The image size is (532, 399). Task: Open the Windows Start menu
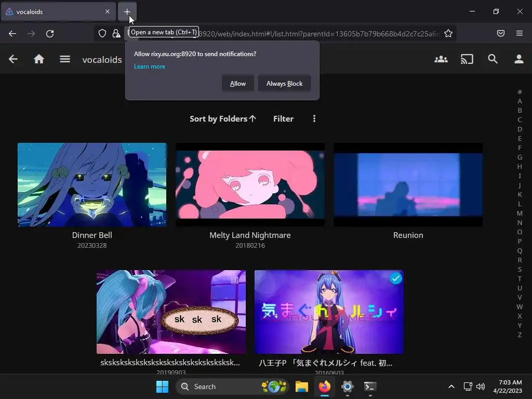(x=162, y=387)
